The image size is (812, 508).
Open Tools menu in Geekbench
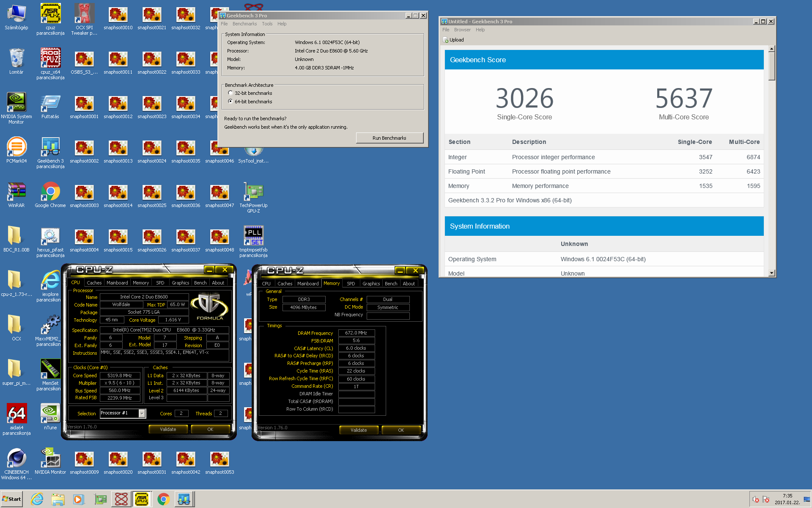(x=267, y=24)
